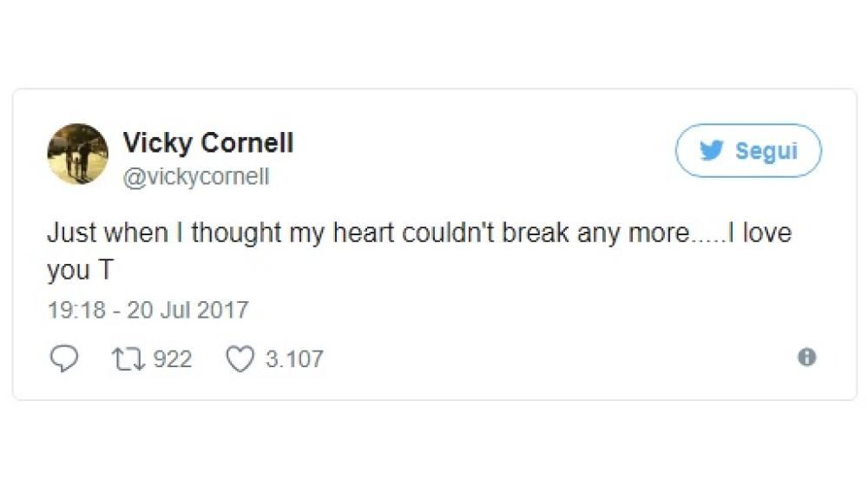Click the Twitter bird icon in Segui
This screenshot has height=500, width=868.
712,151
